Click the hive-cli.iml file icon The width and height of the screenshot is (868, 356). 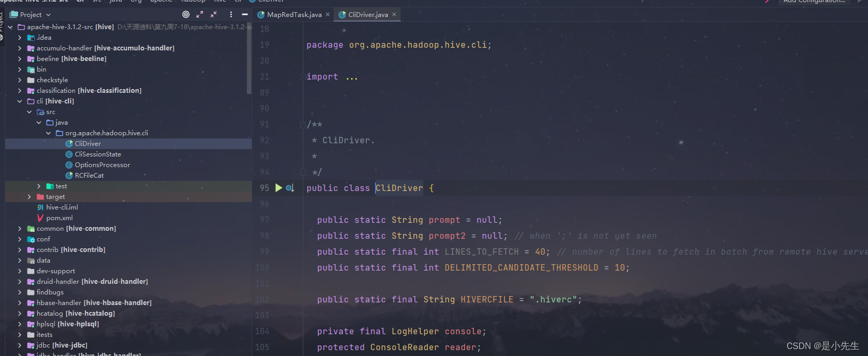40,207
